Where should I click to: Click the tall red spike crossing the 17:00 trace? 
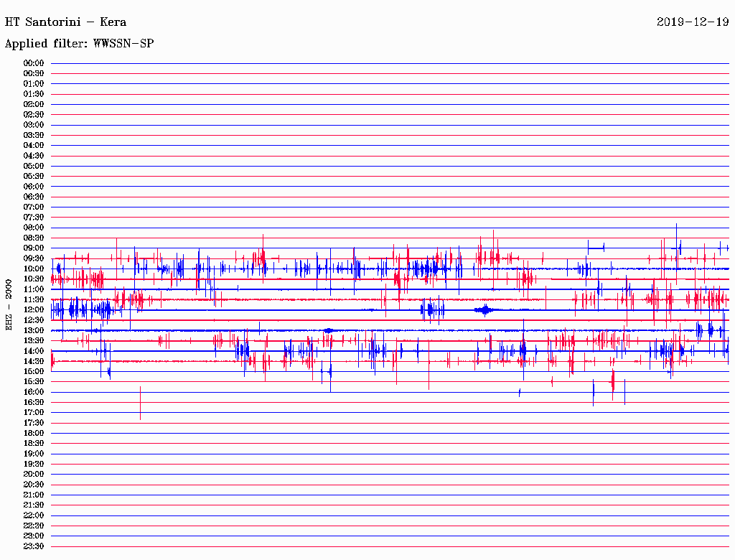coord(140,403)
